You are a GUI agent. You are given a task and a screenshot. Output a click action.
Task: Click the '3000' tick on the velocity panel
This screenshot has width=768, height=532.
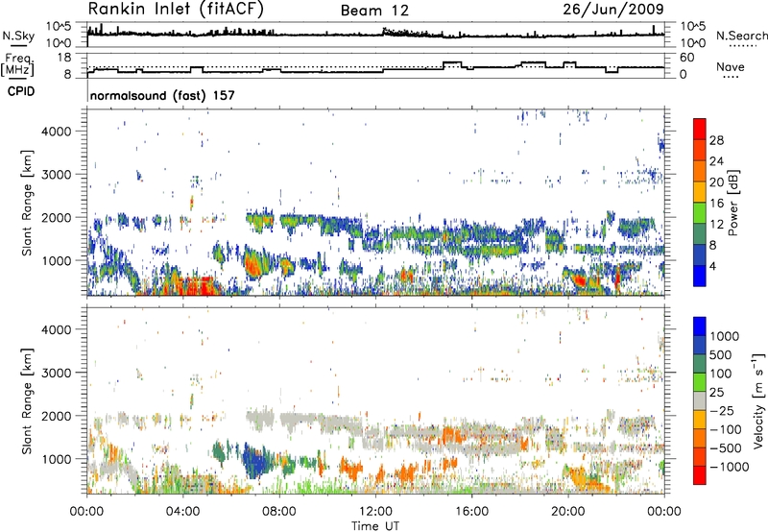(57, 373)
